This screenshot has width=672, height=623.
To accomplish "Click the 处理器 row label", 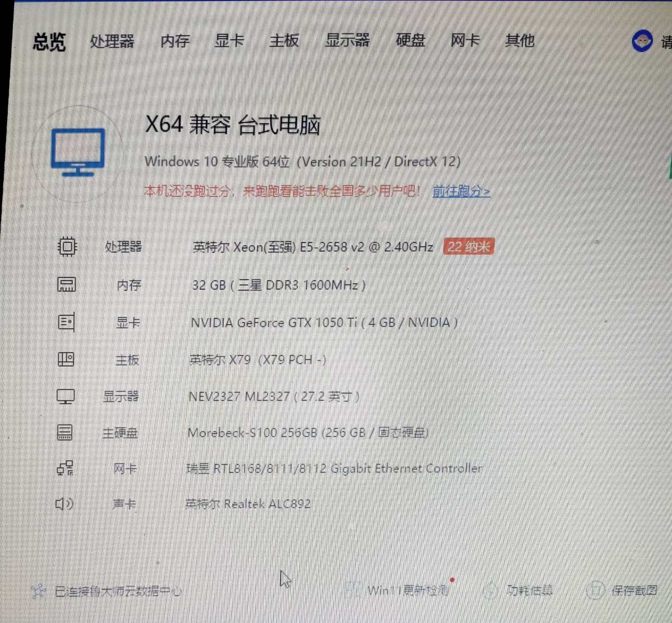I will tap(123, 247).
